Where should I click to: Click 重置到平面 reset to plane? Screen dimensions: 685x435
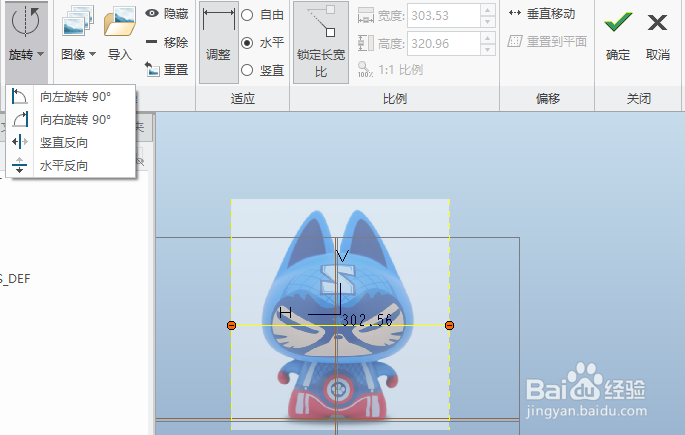click(x=547, y=41)
